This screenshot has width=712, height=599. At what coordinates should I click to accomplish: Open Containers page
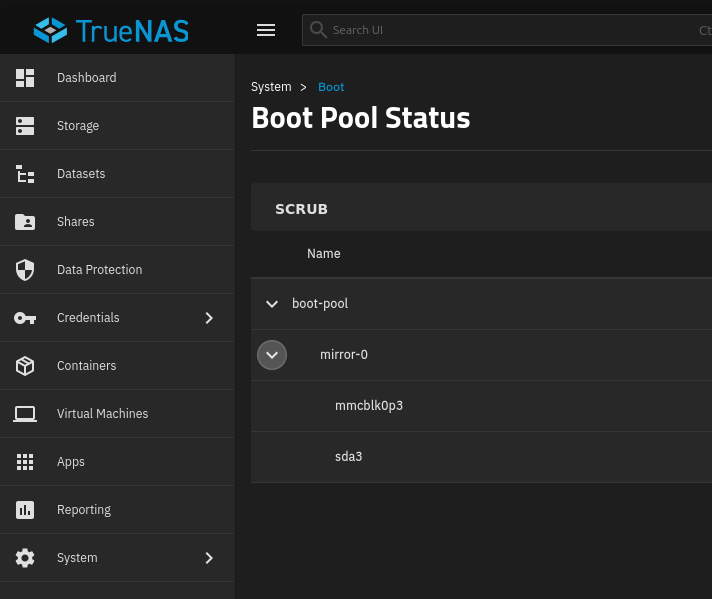click(x=86, y=366)
